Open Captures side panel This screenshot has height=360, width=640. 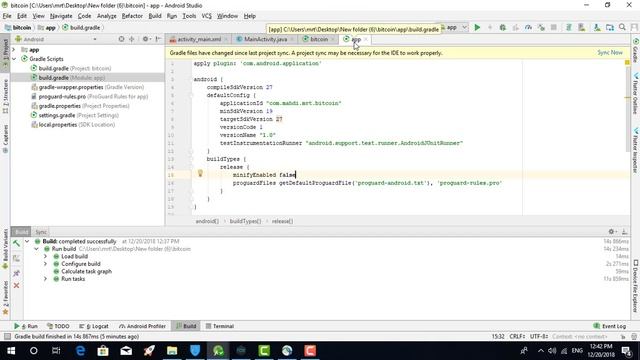tap(5, 139)
